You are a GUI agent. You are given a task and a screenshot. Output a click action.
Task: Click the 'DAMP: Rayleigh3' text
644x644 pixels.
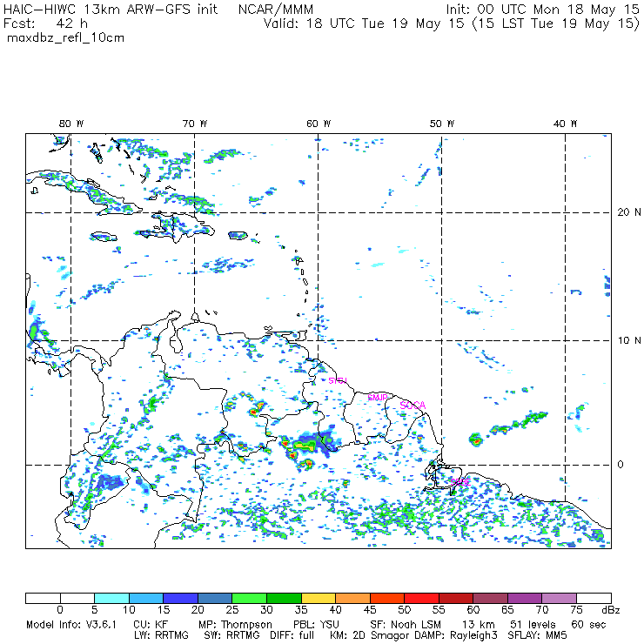tap(456, 636)
